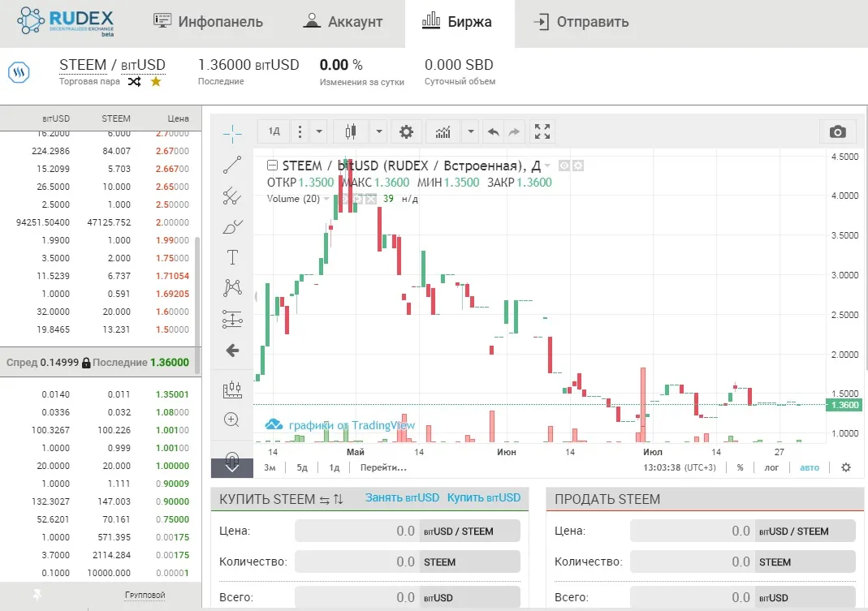Toggle auto scale "авто"
This screenshot has height=611, width=868.
[x=810, y=467]
